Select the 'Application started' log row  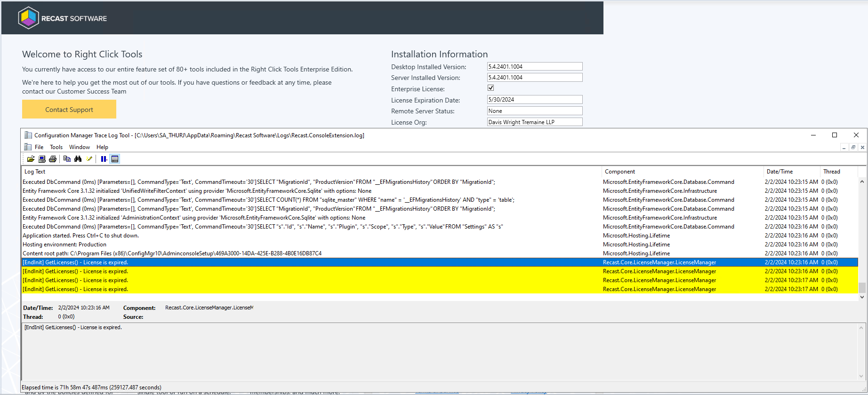(440, 236)
